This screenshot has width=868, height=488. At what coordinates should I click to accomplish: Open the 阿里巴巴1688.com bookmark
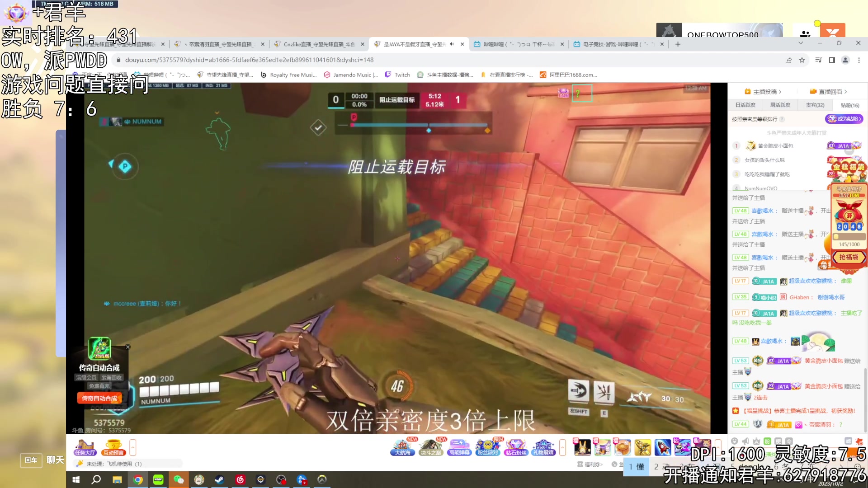click(569, 75)
